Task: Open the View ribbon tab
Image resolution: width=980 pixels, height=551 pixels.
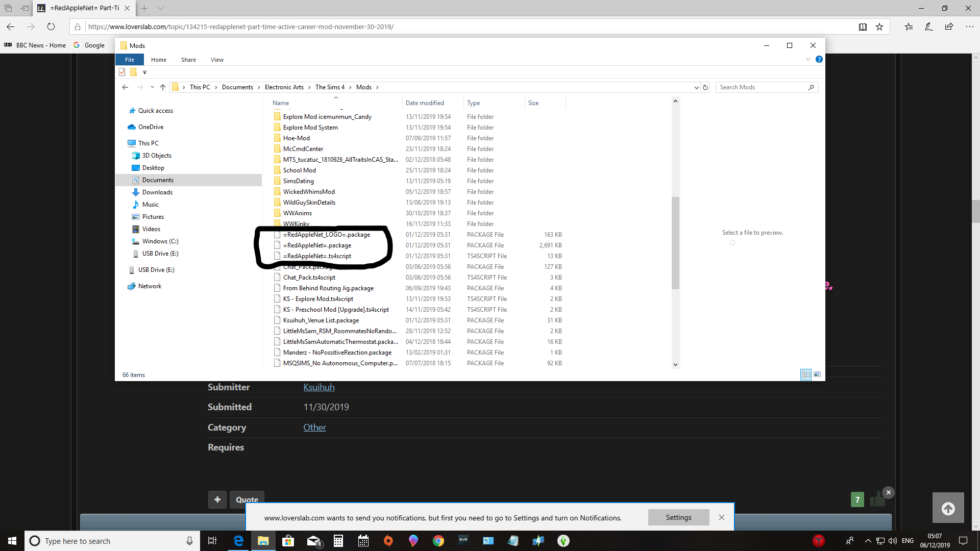Action: [x=217, y=60]
